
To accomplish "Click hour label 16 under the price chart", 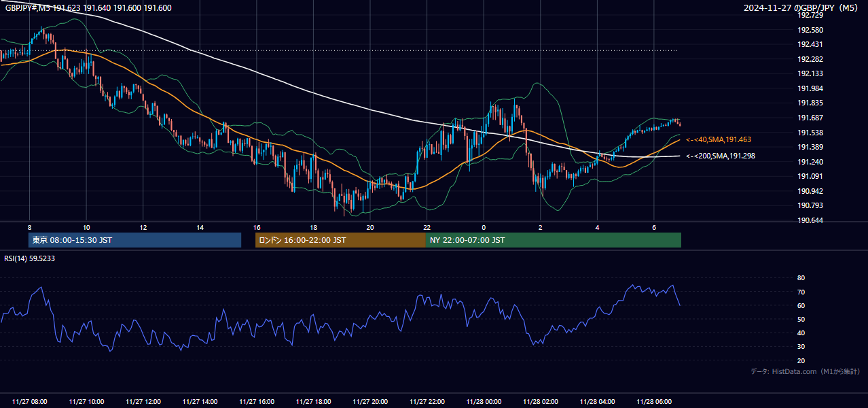I will click(257, 227).
